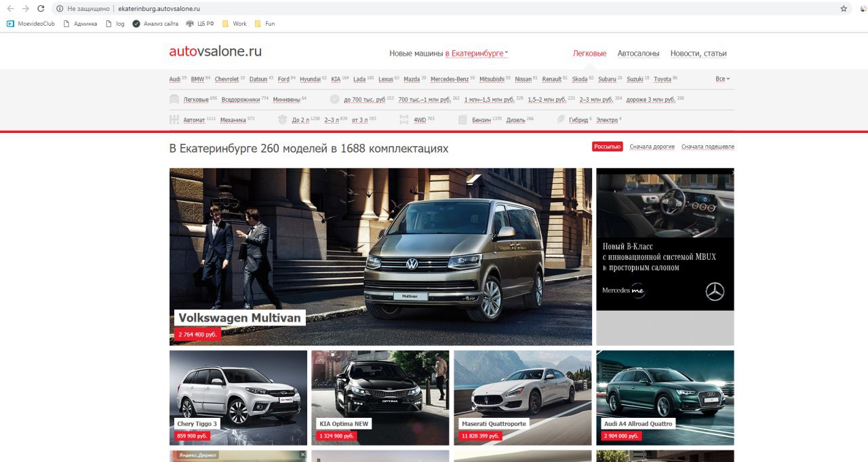Open the Админка bookmark
This screenshot has width=868, height=462.
tap(80, 24)
